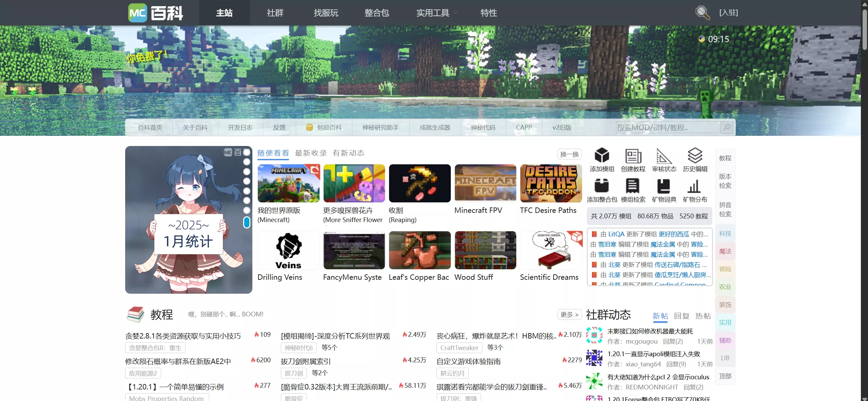
Task: Select the bottom carousel dot on the banner
Action: point(247,223)
